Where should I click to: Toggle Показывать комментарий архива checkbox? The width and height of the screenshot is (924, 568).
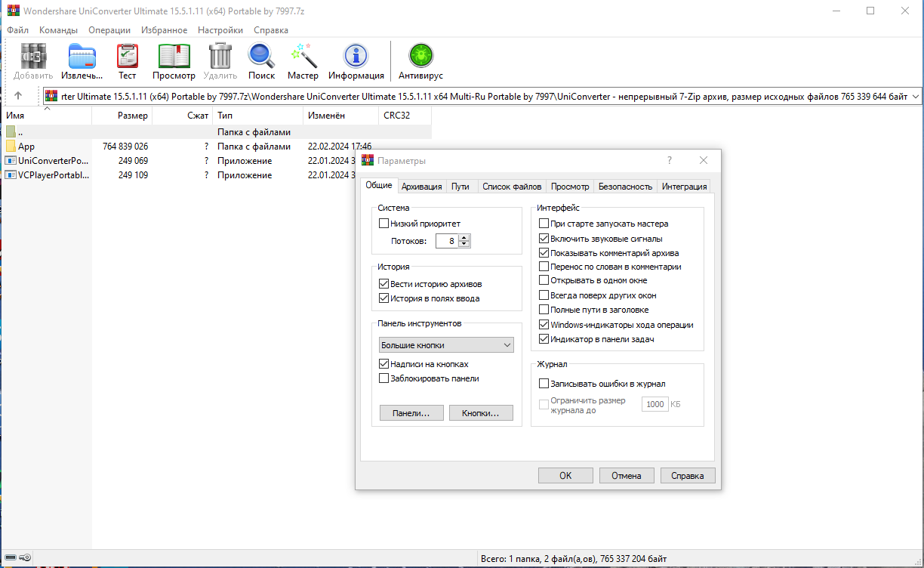(x=544, y=253)
